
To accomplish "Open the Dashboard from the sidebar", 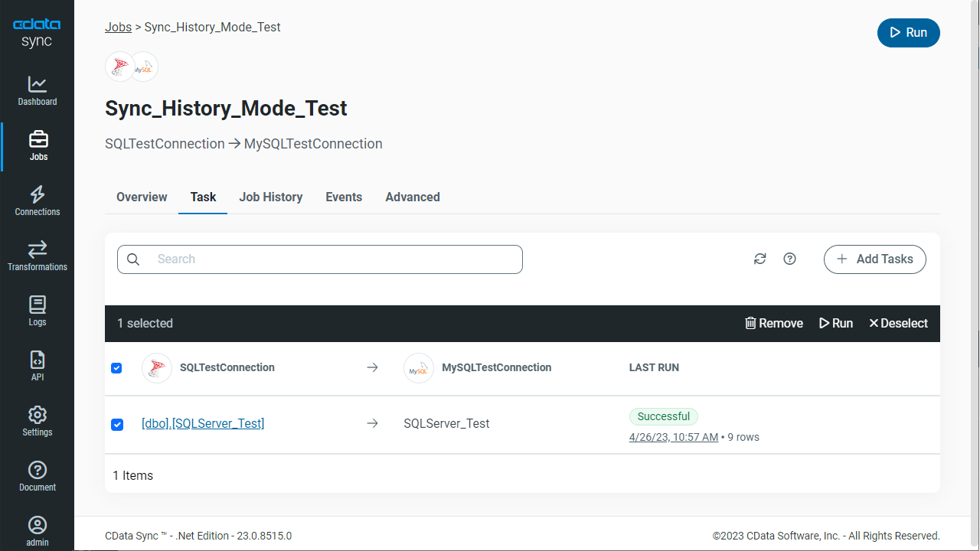I will pos(37,90).
